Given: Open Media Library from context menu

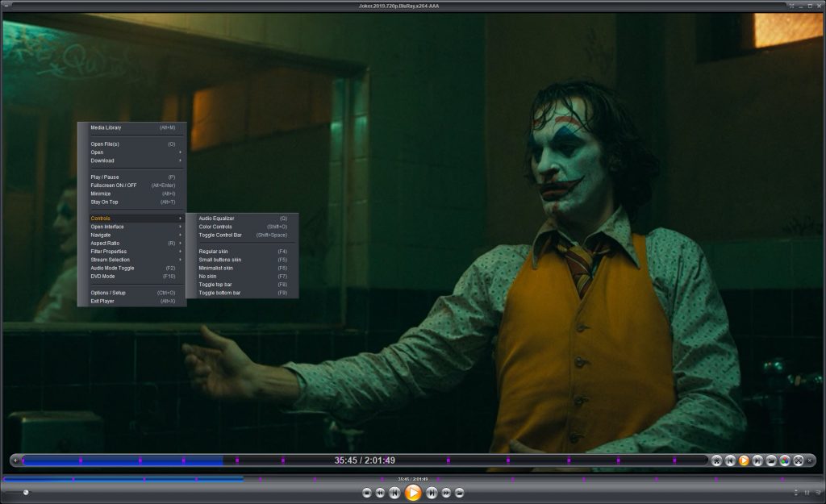Looking at the screenshot, I should click(x=132, y=127).
